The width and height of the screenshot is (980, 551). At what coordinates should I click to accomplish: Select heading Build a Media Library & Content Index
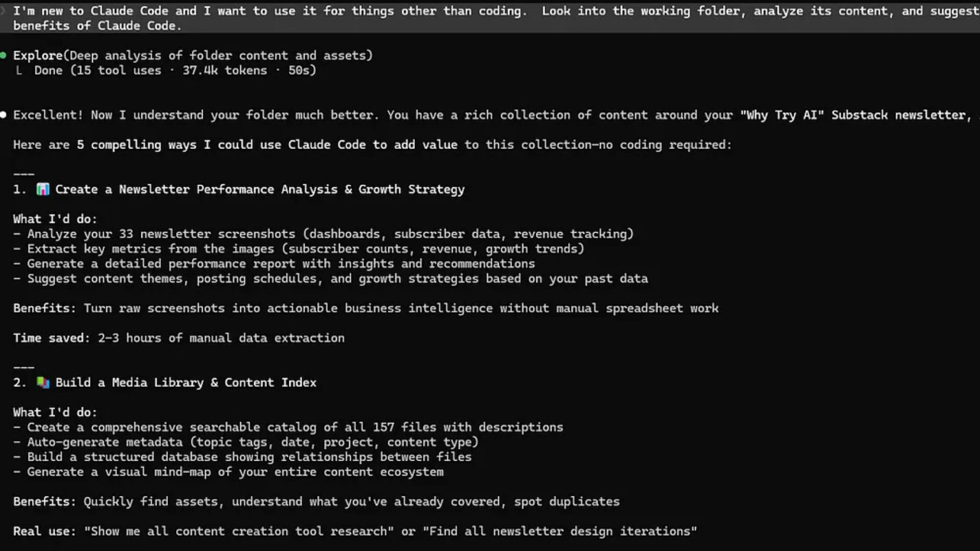coord(186,383)
